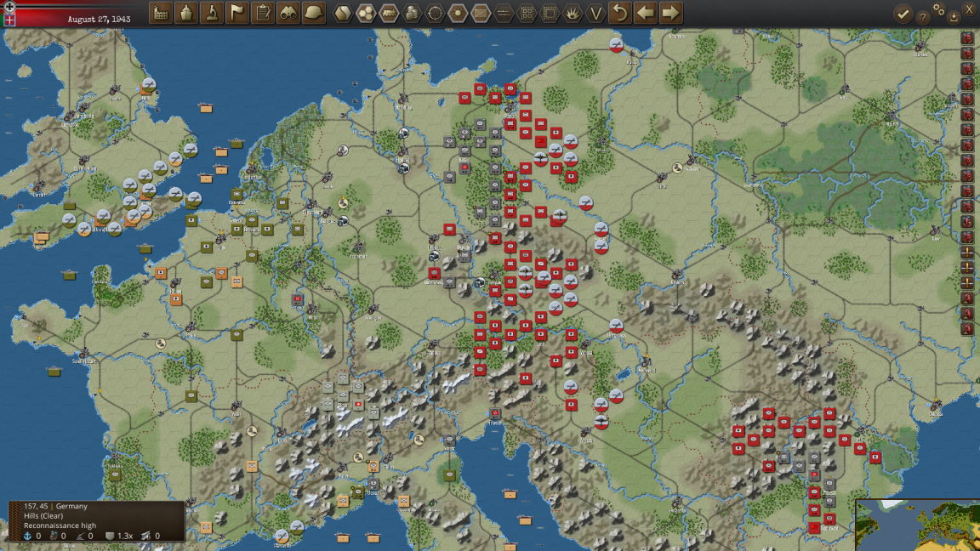The width and height of the screenshot is (980, 551).
Task: Click the 'Hills (Clear)' terrain label
Action: tap(43, 516)
